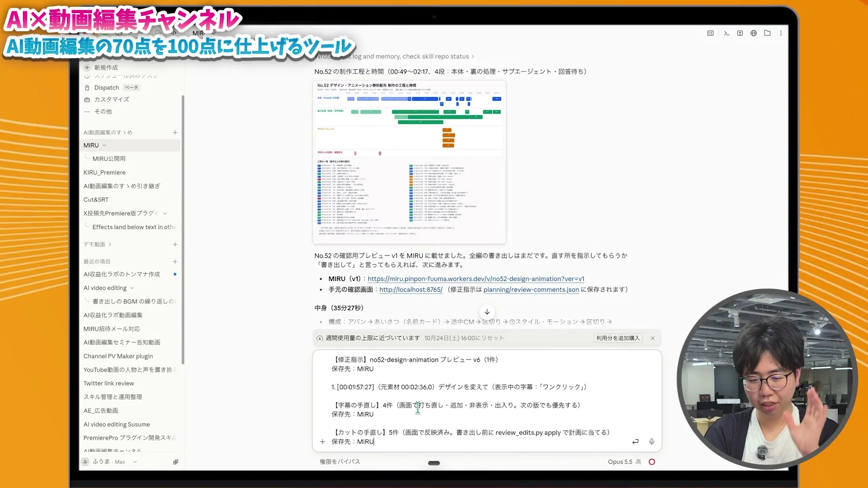Image resolution: width=868 pixels, height=488 pixels.
Task: Click the enter/send arrow icon
Action: point(635,441)
